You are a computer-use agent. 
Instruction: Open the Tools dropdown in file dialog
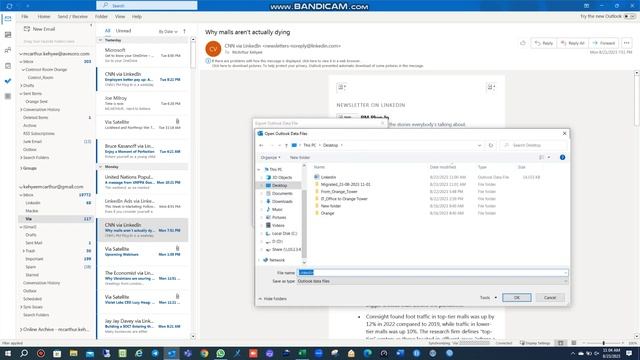tap(488, 298)
